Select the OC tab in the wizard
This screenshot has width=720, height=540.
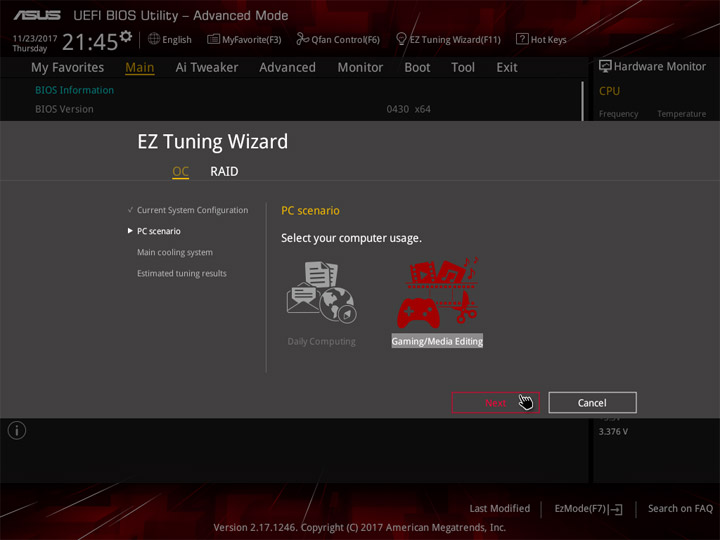180,172
